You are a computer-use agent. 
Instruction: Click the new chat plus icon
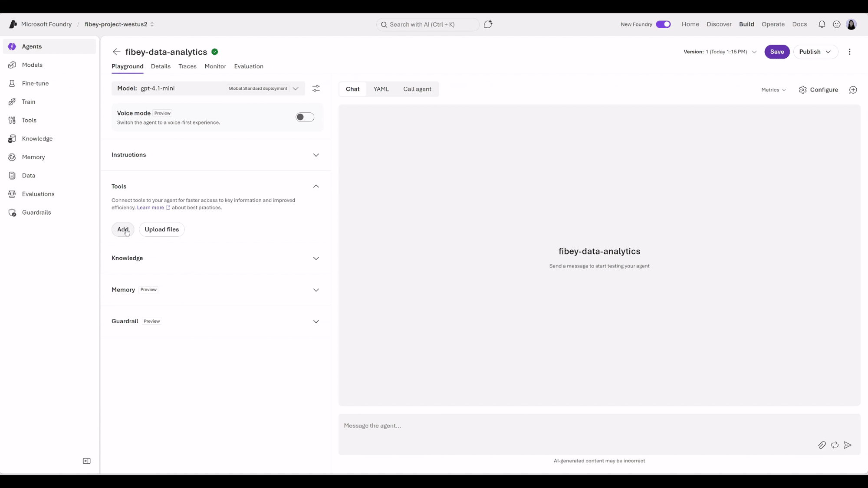853,90
